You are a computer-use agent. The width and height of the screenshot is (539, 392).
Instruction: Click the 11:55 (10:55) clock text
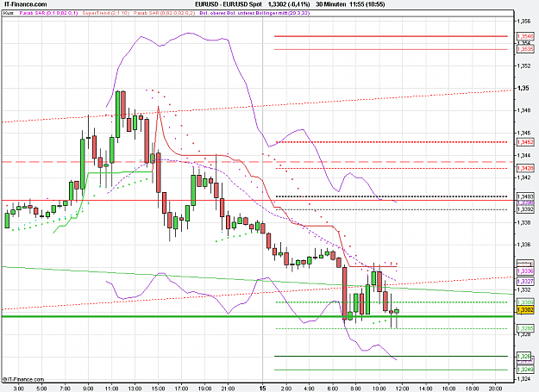click(x=367, y=4)
